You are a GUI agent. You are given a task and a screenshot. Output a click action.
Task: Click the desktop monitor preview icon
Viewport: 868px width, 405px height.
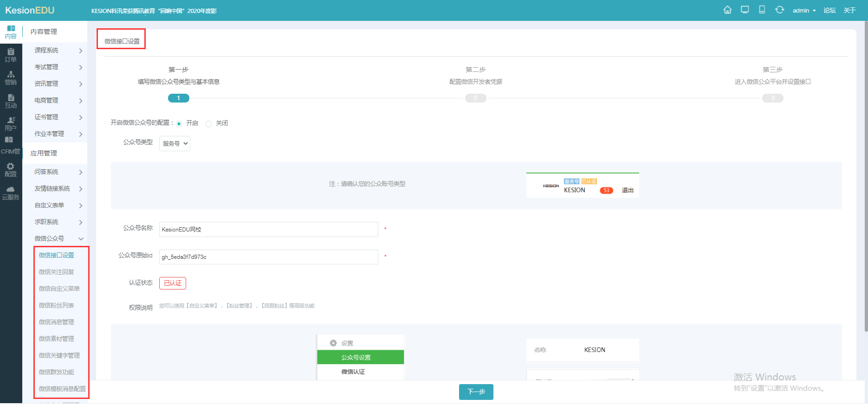(745, 10)
